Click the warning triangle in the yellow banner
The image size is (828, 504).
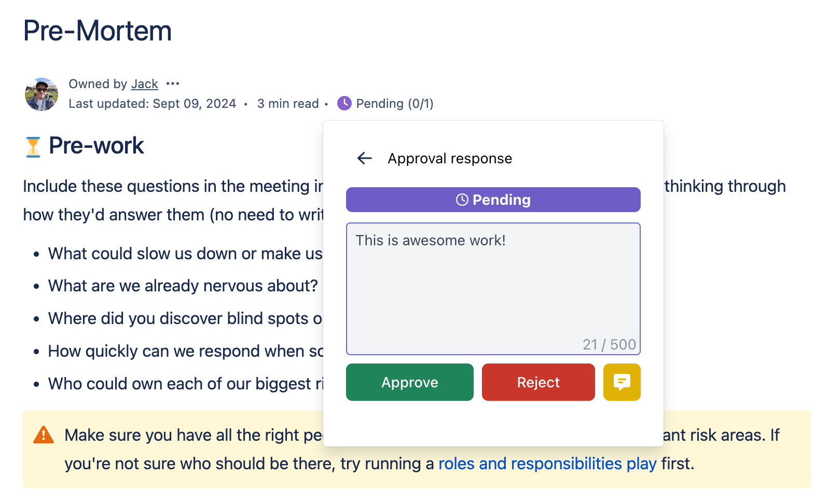(44, 435)
